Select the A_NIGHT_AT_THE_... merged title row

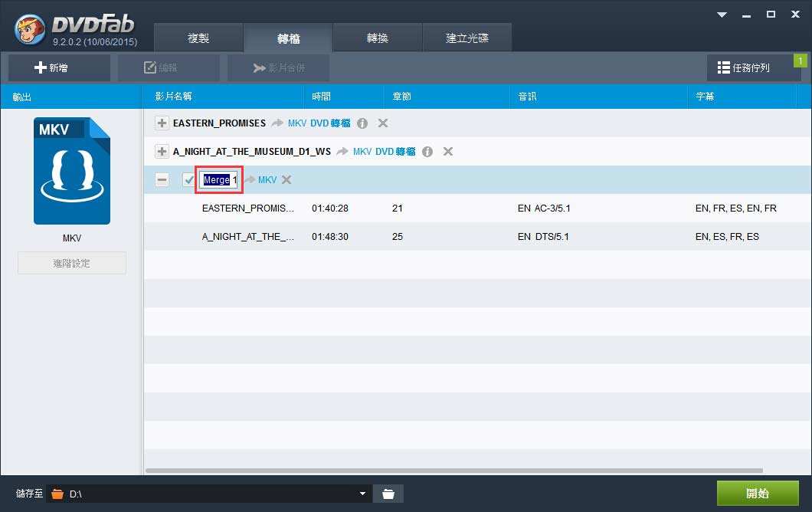coord(477,236)
